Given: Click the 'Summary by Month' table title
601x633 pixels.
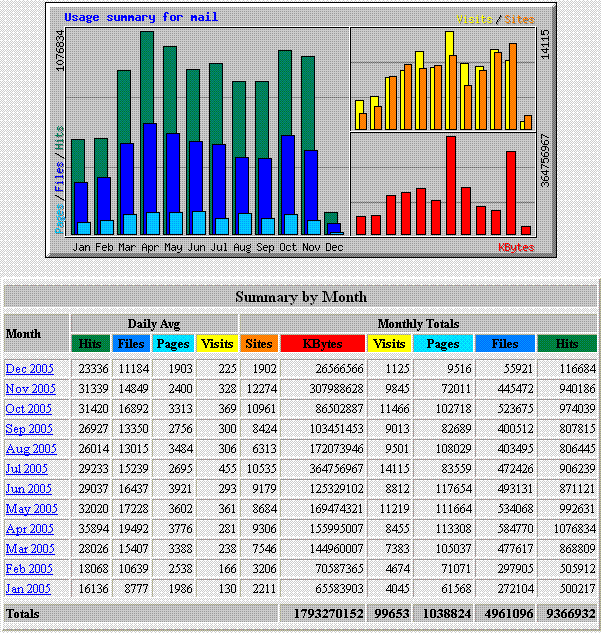Looking at the screenshot, I should [x=300, y=297].
